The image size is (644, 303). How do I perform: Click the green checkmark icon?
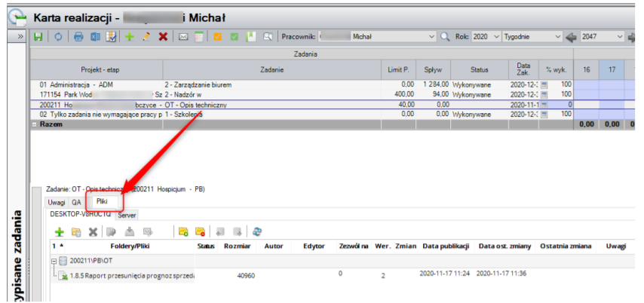235,36
